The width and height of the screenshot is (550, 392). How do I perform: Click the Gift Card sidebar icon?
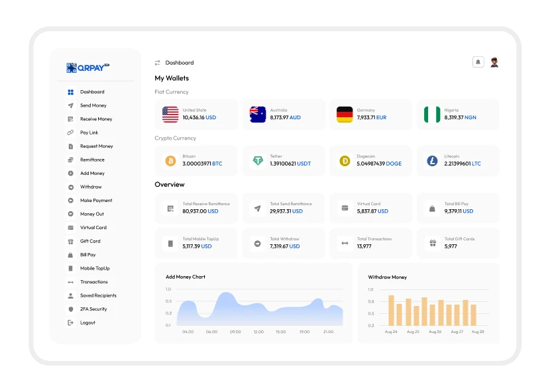point(71,241)
